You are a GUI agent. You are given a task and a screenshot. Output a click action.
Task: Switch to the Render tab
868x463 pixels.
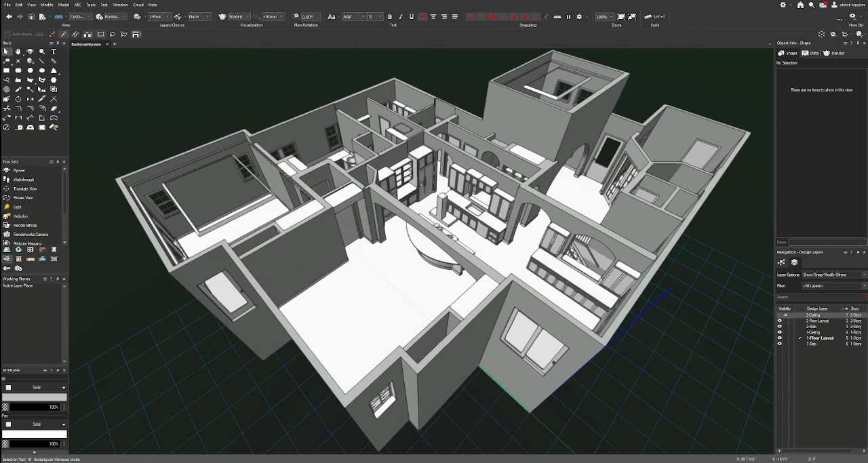[835, 53]
